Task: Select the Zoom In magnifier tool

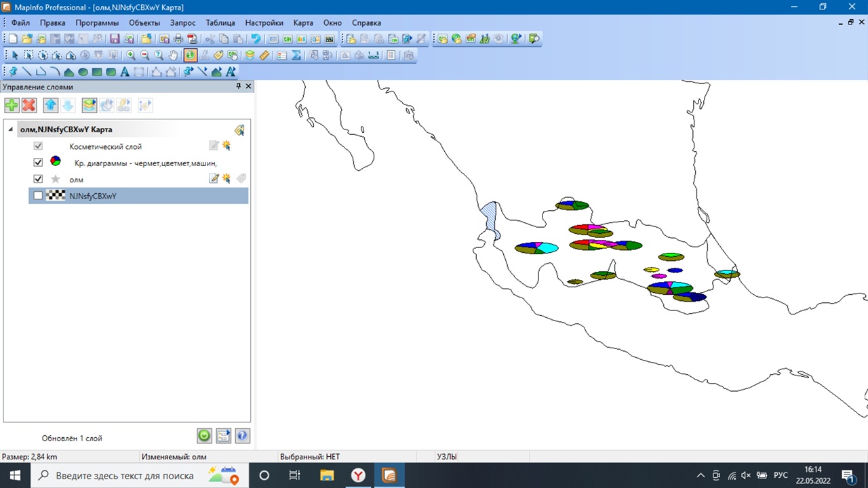Action: (131, 56)
